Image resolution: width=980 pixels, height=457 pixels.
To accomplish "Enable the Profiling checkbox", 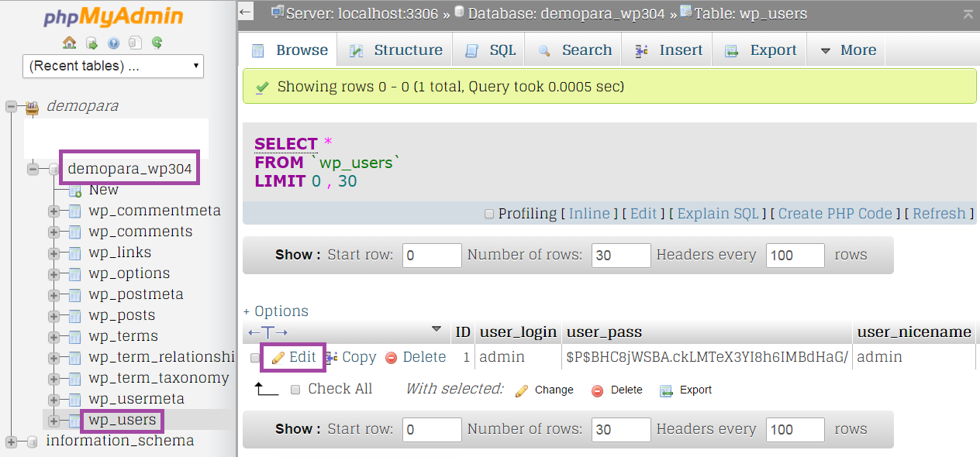I will pyautogui.click(x=489, y=214).
